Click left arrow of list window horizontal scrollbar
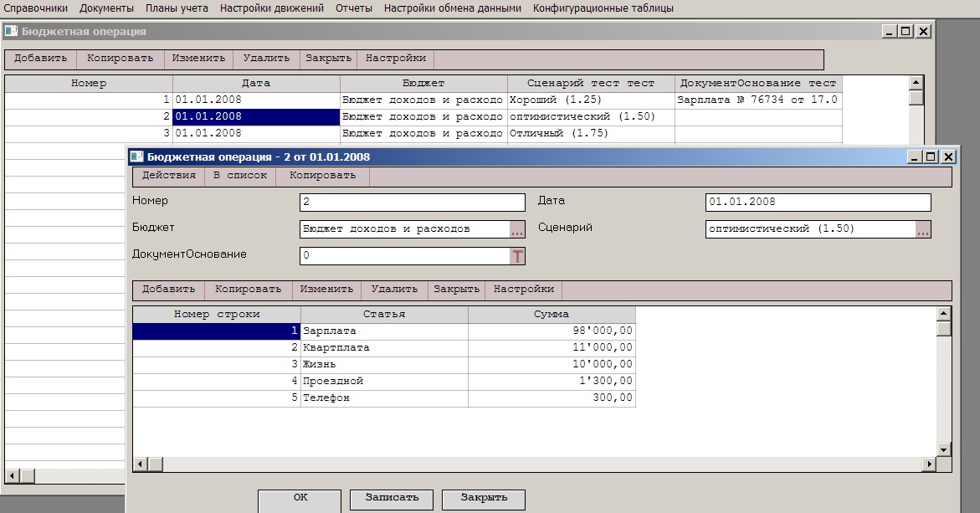Image resolution: width=980 pixels, height=513 pixels. [x=12, y=476]
